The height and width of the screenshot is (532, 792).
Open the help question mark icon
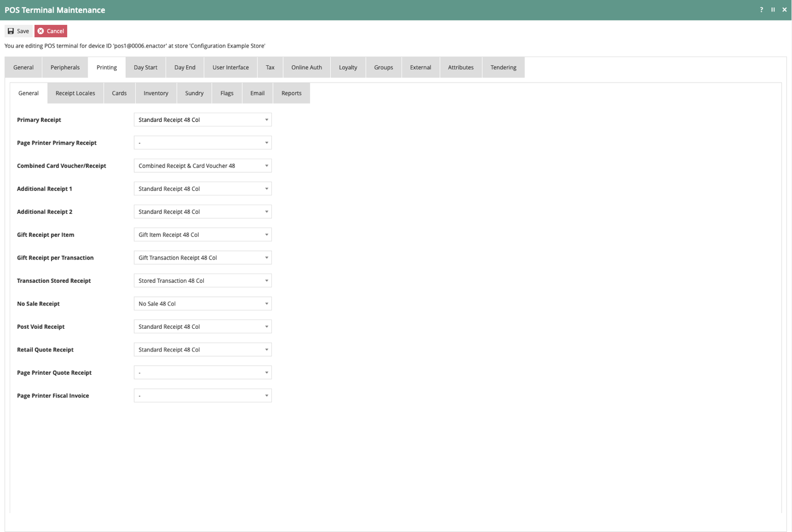pyautogui.click(x=762, y=10)
